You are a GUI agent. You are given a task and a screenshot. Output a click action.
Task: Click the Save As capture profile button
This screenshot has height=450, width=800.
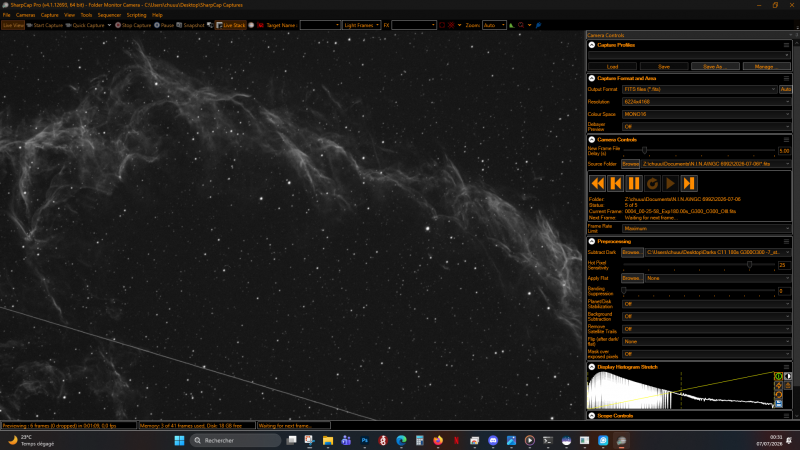click(715, 66)
